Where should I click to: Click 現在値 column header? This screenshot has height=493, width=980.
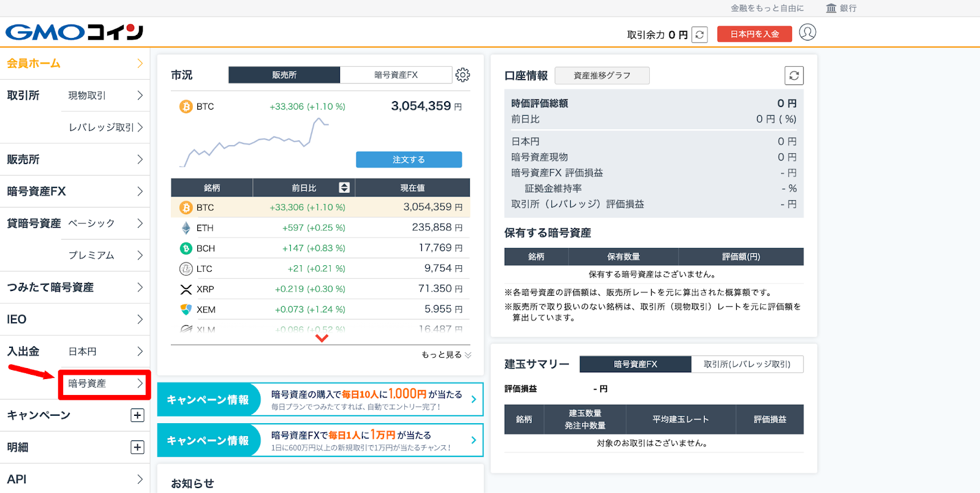412,187
